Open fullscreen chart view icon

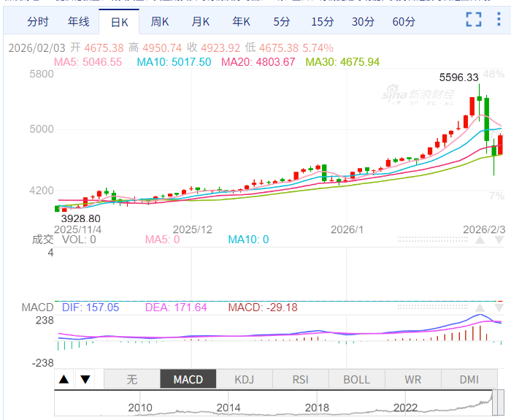(474, 20)
